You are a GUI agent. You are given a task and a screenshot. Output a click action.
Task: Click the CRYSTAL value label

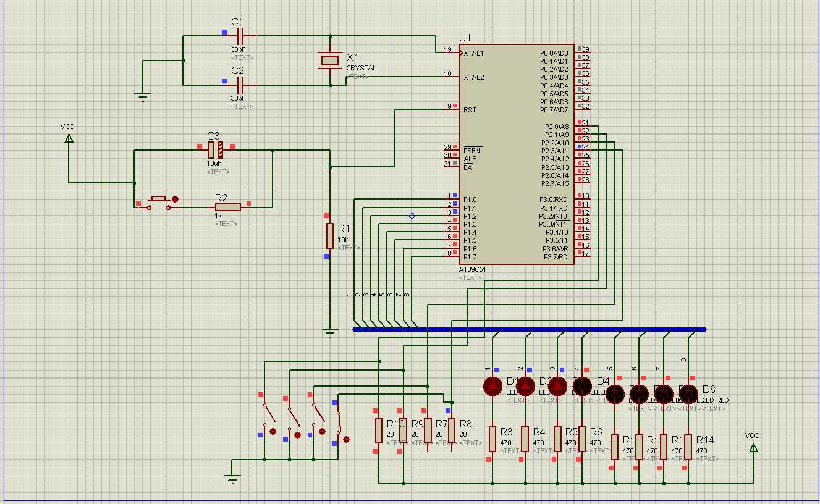click(361, 68)
